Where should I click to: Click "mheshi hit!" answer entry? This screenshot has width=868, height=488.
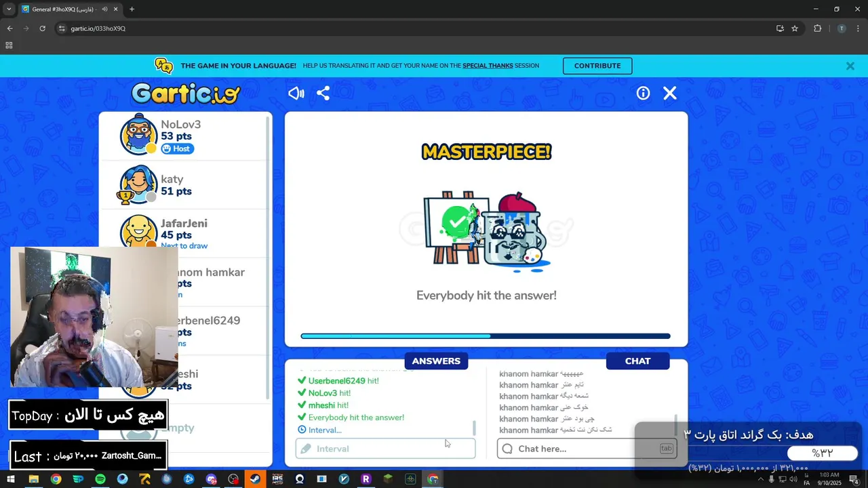click(x=323, y=405)
